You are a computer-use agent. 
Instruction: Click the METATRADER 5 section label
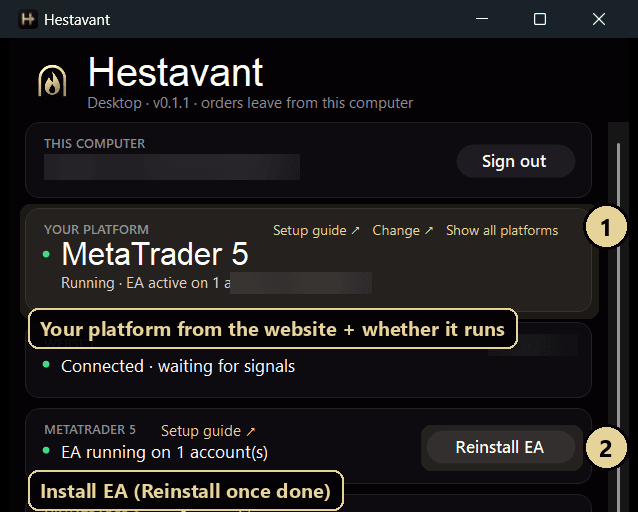(90, 430)
